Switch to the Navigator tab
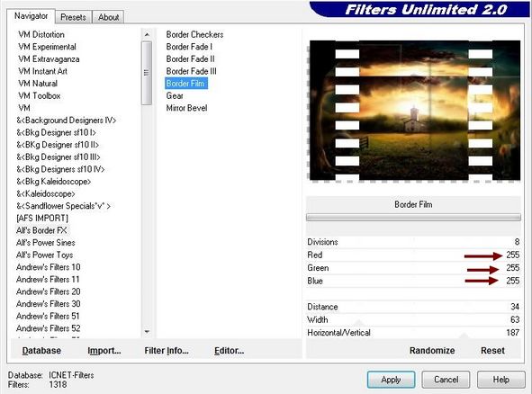The width and height of the screenshot is (532, 394). pyautogui.click(x=31, y=16)
